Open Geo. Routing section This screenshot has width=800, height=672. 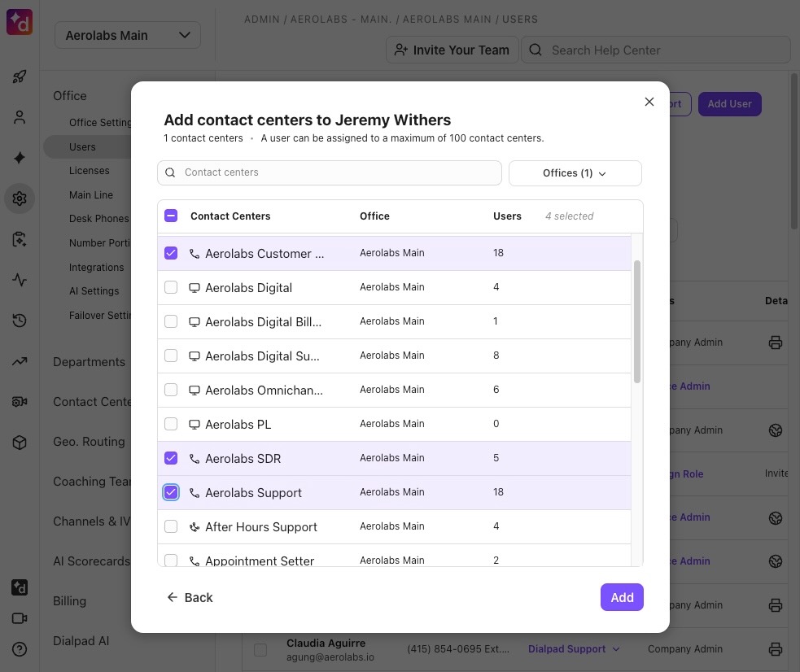click(x=90, y=442)
